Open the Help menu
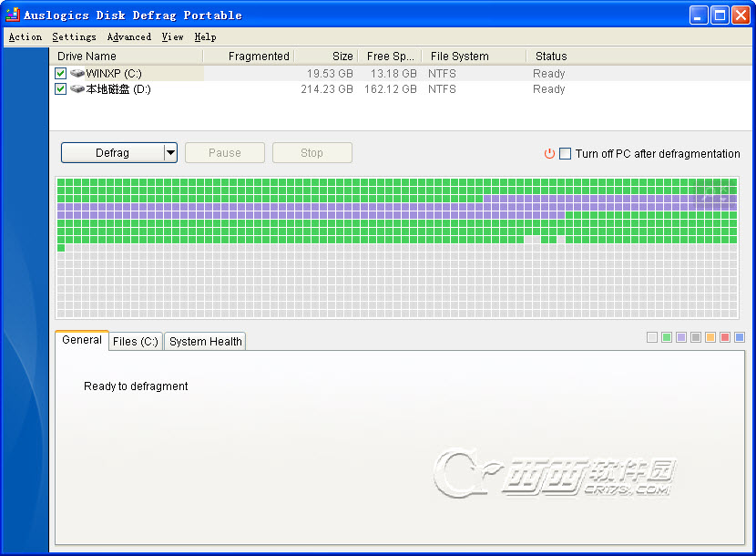The height and width of the screenshot is (556, 756). click(x=205, y=36)
